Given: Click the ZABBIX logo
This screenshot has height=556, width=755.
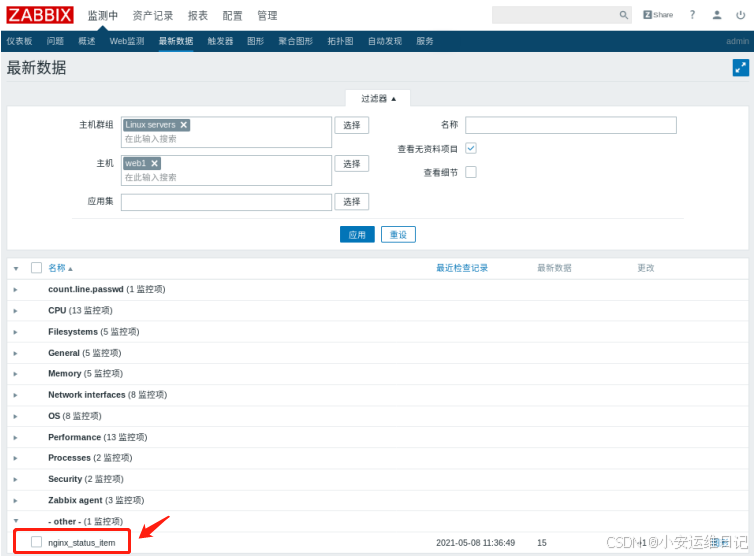Looking at the screenshot, I should tap(40, 15).
